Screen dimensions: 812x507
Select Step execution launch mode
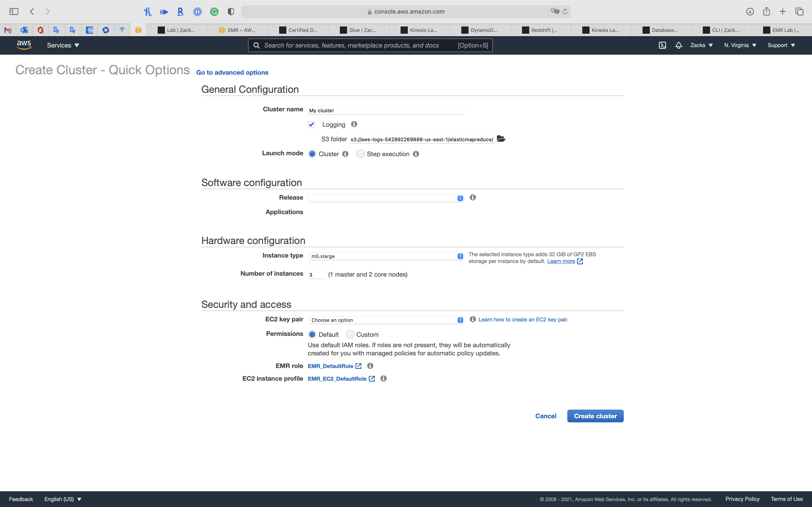click(x=360, y=154)
